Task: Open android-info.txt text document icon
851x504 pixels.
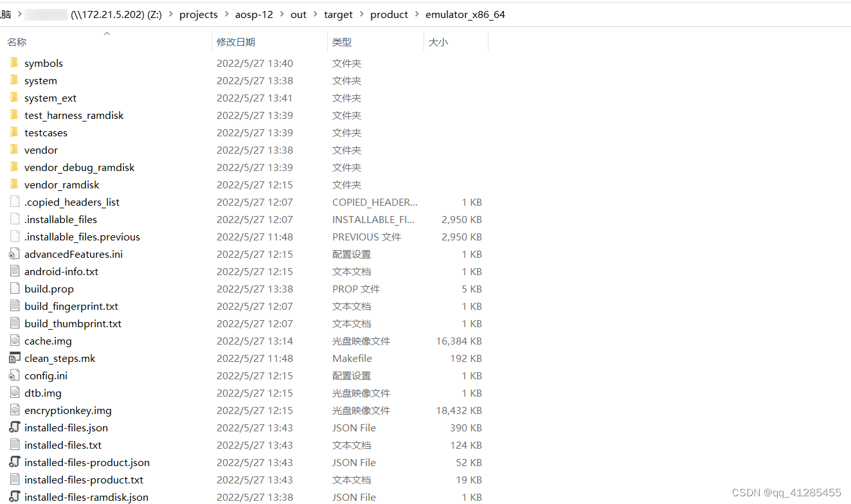Action: pos(14,271)
